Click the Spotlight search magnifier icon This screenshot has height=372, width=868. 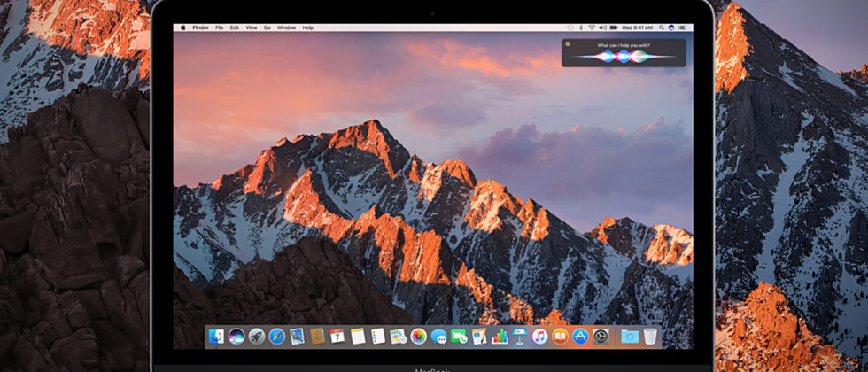click(x=660, y=27)
